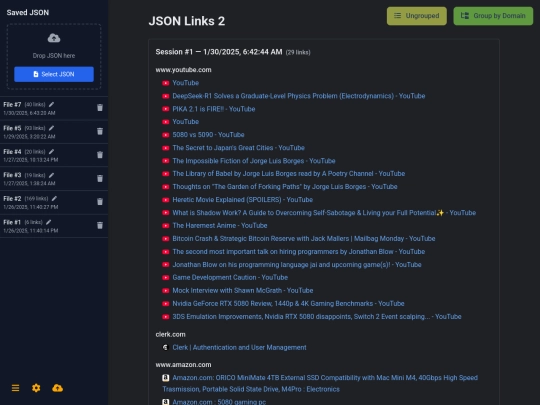Screen dimensions: 540x405
Task: Rename File #3 using pencil icon
Action: coord(51,175)
